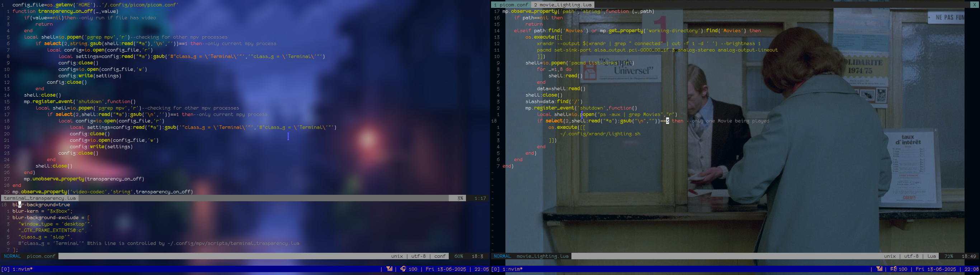980x275 pixels.
Task: Click the [0] session label in left tmux bar
Action: (x=5, y=269)
